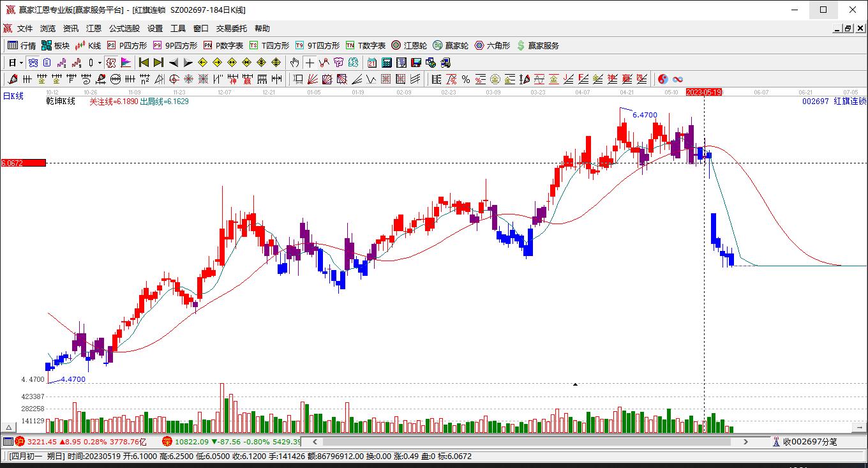Click the infinity symbol icon
Viewport: 868px width, 468px height.
pos(678,79)
